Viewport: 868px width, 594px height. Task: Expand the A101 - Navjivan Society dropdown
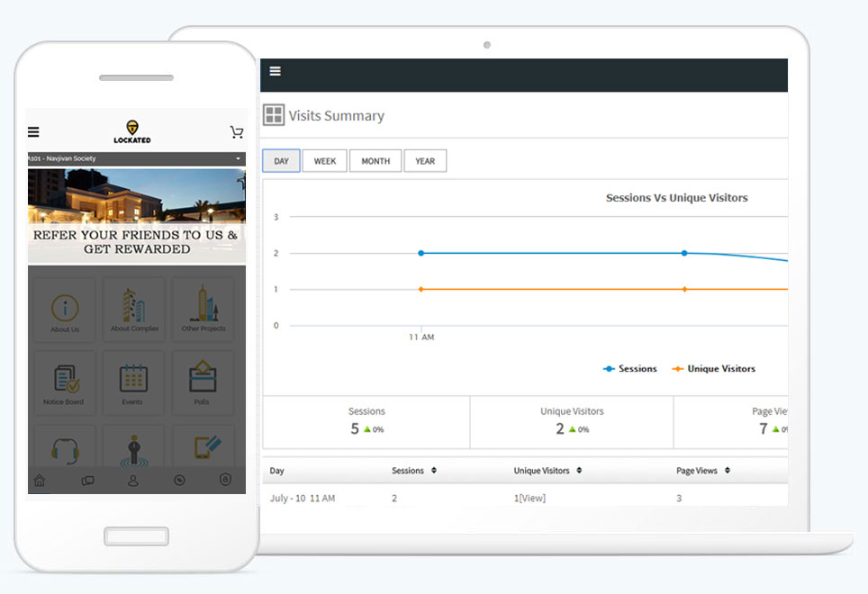[x=137, y=158]
